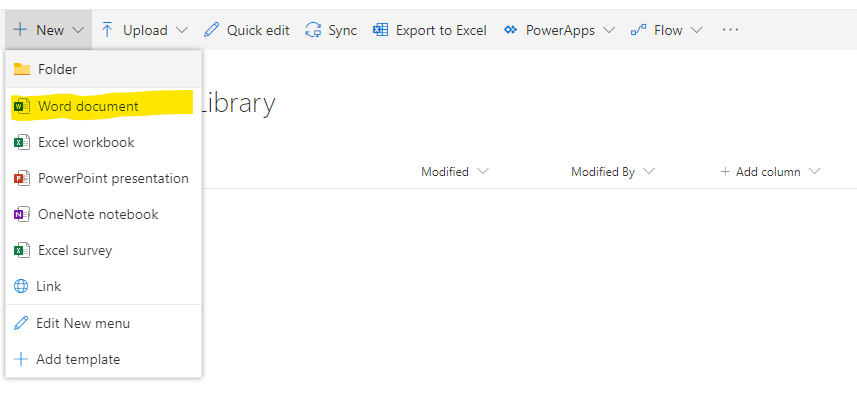Viewport: 857px width, 420px height.
Task: Choose Add template from menu
Action: point(78,359)
